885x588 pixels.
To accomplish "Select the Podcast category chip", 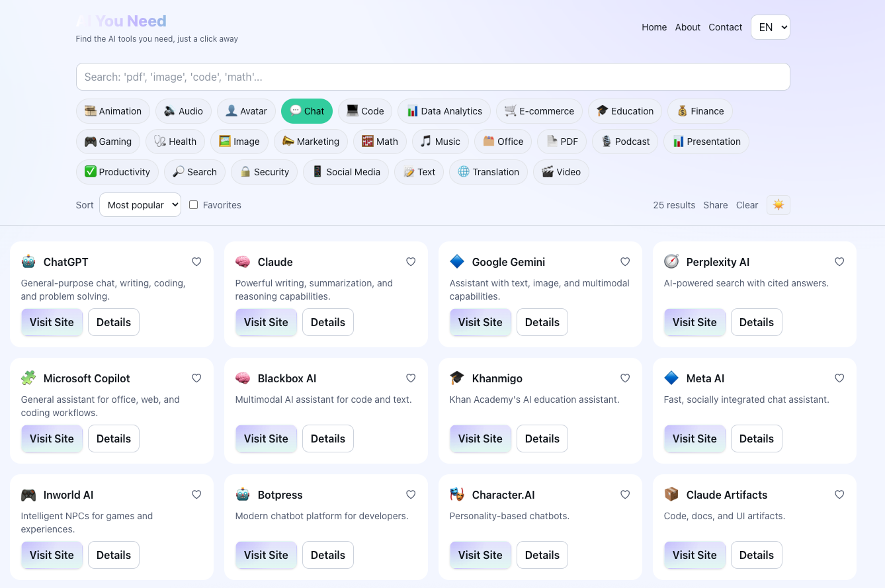I will point(625,142).
